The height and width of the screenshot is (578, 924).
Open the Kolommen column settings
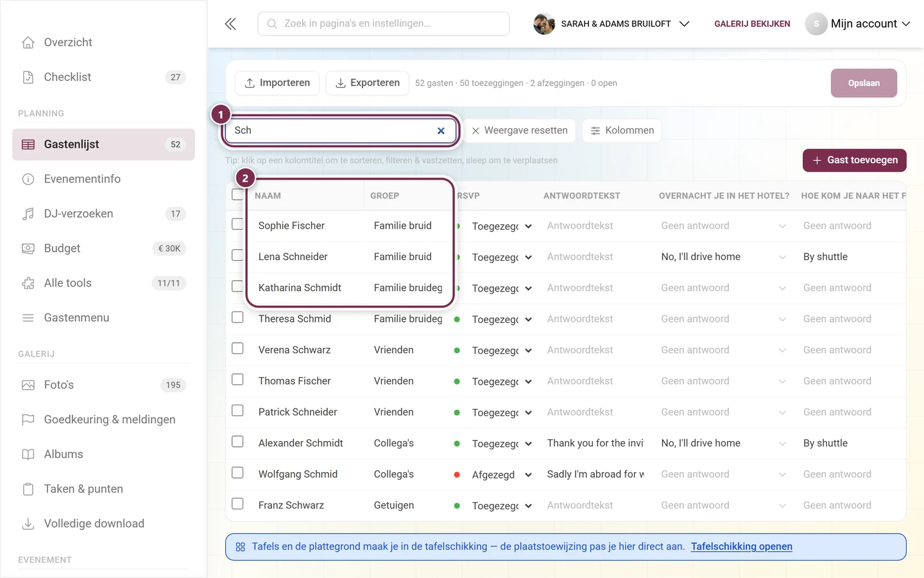(622, 130)
